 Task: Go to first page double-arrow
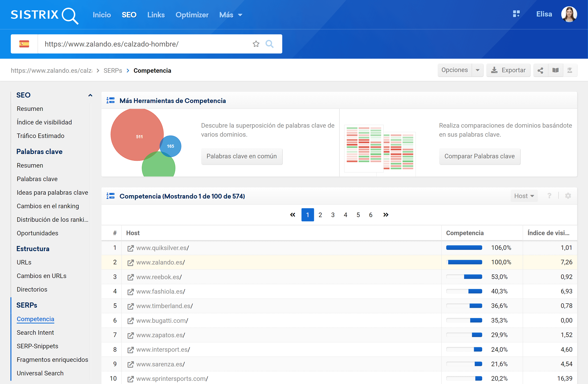click(x=292, y=215)
